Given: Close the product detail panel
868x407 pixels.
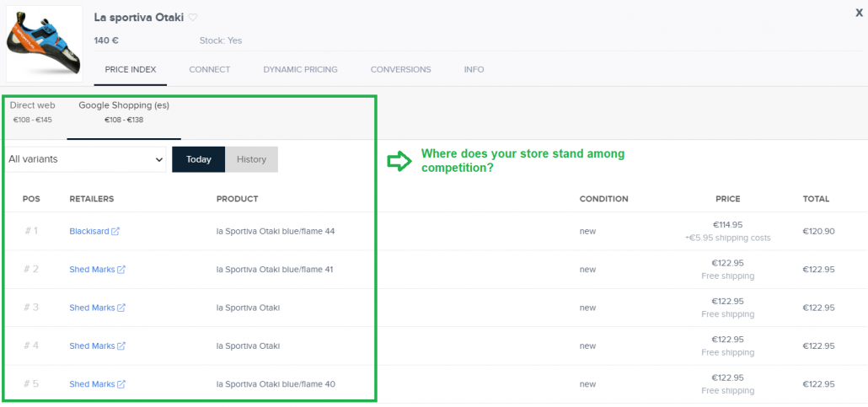Looking at the screenshot, I should click(x=859, y=13).
